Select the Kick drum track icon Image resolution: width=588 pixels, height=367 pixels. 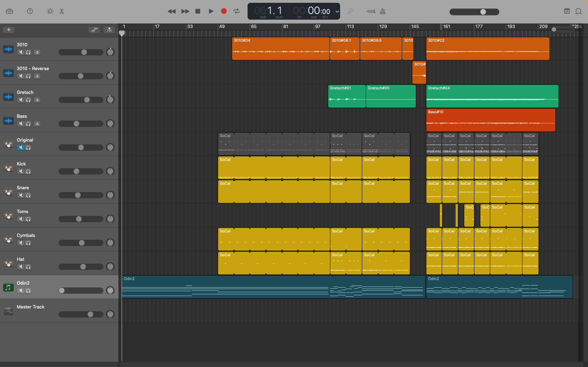(x=8, y=168)
